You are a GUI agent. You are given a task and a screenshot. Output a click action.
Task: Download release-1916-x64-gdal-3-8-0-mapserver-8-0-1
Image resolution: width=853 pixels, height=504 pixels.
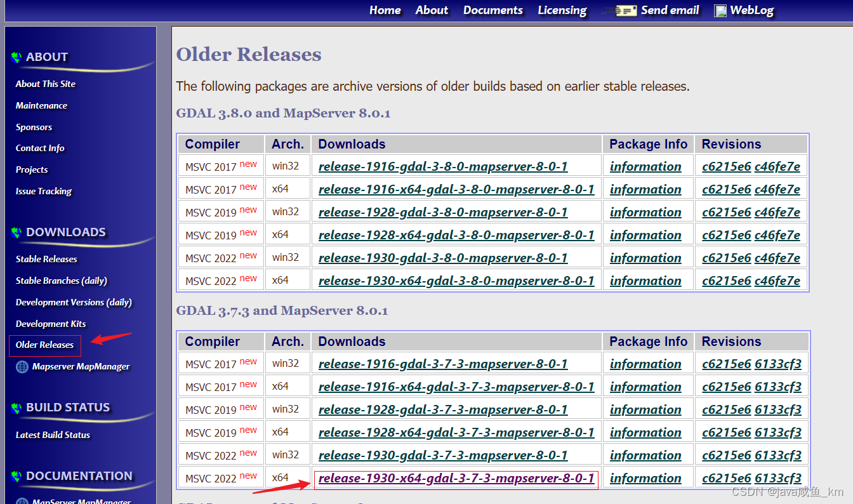pyautogui.click(x=456, y=189)
